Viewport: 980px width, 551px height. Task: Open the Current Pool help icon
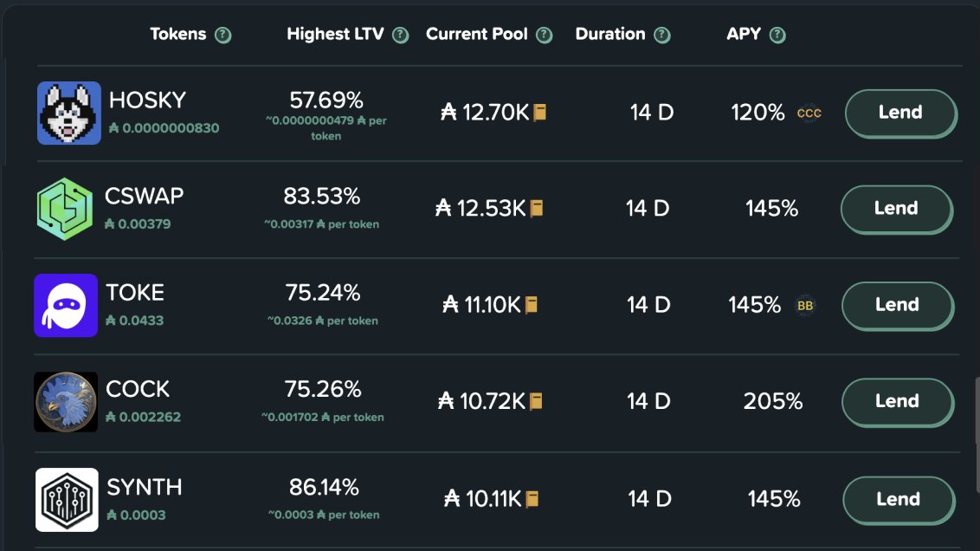click(544, 35)
